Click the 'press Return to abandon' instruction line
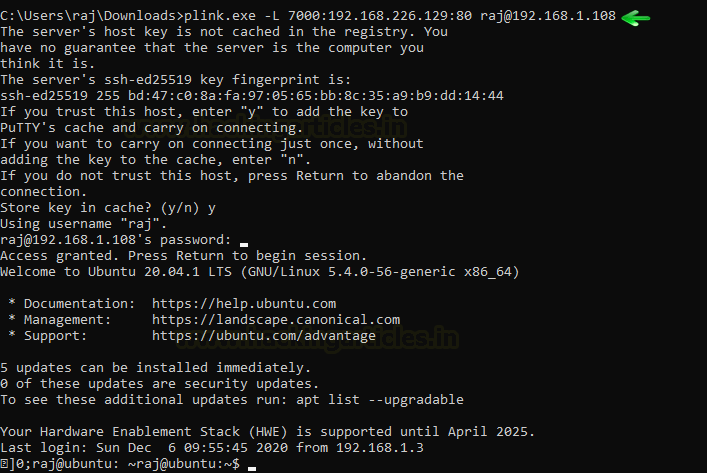Image resolution: width=707 pixels, height=473 pixels. click(232, 176)
